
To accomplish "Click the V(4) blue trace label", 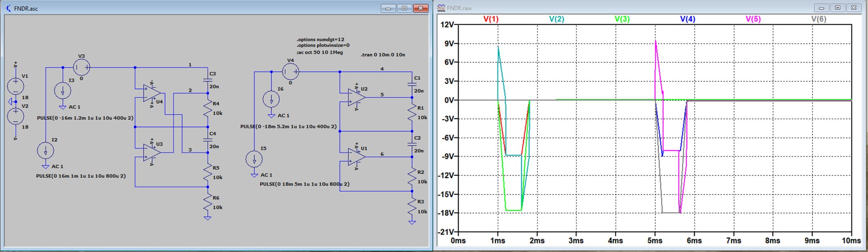I will coord(687,19).
